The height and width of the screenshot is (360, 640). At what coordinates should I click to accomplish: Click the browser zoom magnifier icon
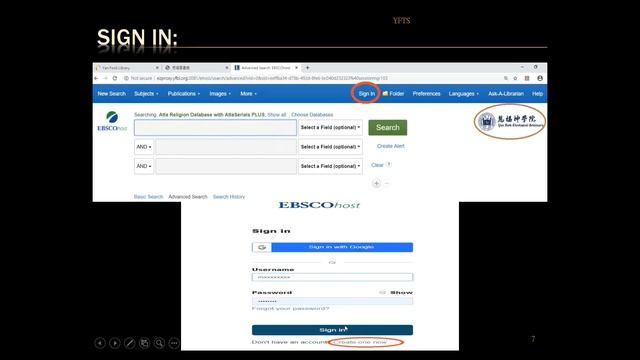click(x=506, y=78)
